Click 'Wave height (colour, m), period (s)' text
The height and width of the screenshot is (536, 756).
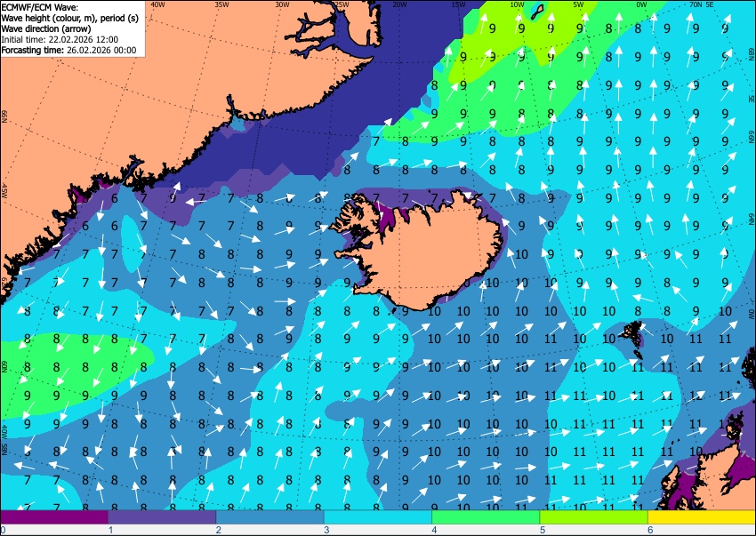click(x=70, y=18)
